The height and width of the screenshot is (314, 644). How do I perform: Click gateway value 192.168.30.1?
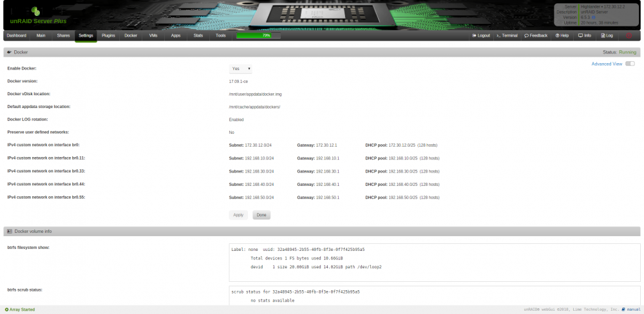[327, 171]
